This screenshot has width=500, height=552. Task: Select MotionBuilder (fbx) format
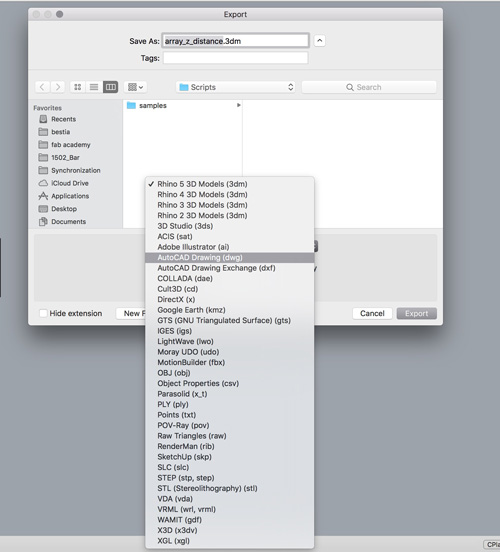tap(230, 362)
